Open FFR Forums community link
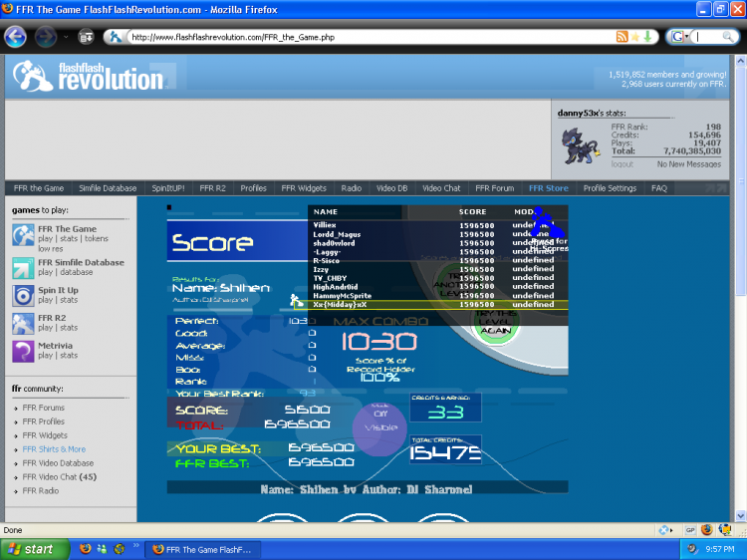Viewport: 747px width, 560px height. [44, 408]
